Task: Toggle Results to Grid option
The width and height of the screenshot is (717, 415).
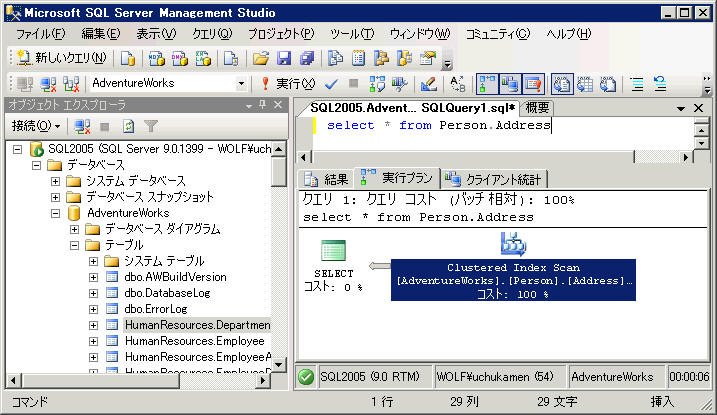Action: pyautogui.click(x=585, y=84)
